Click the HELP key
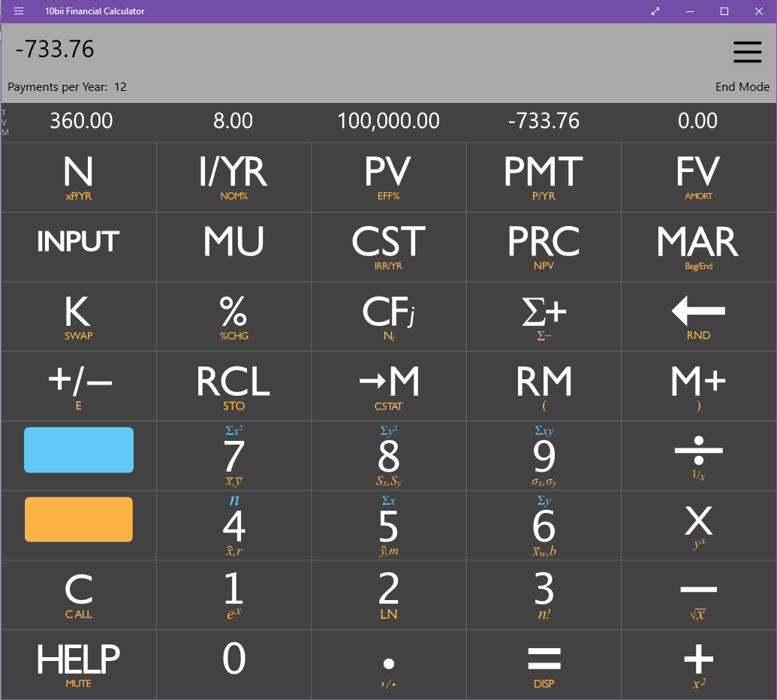The image size is (777, 700). point(79,665)
